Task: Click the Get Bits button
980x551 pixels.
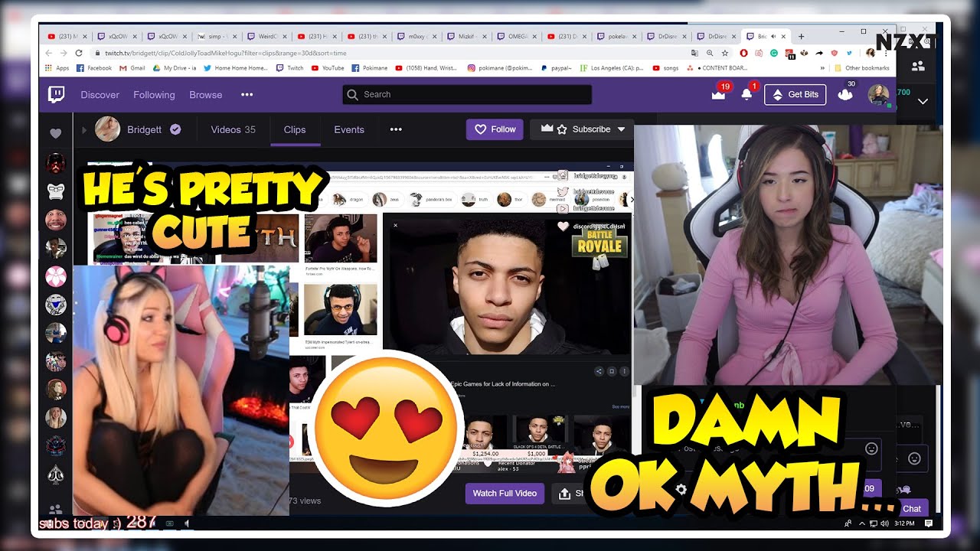Action: click(x=795, y=95)
